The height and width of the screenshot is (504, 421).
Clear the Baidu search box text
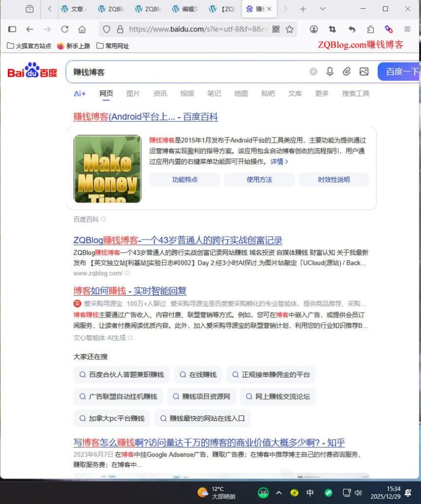click(x=313, y=71)
